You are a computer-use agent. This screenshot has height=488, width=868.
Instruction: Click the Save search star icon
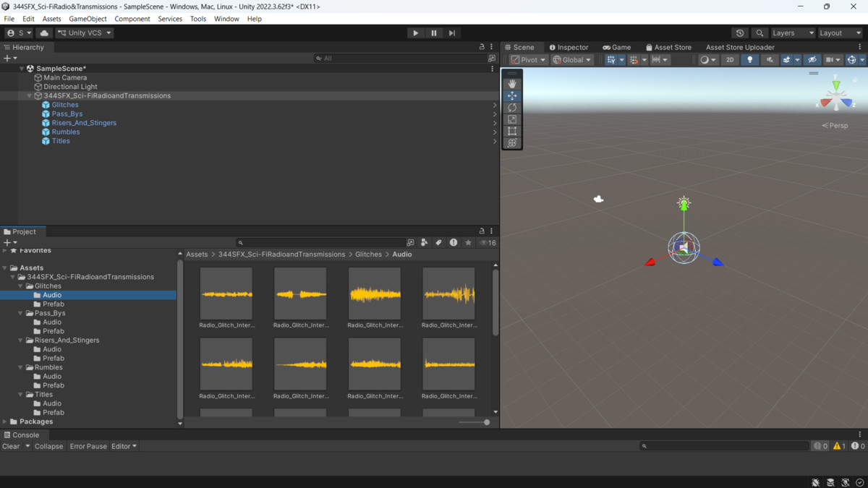click(x=469, y=243)
